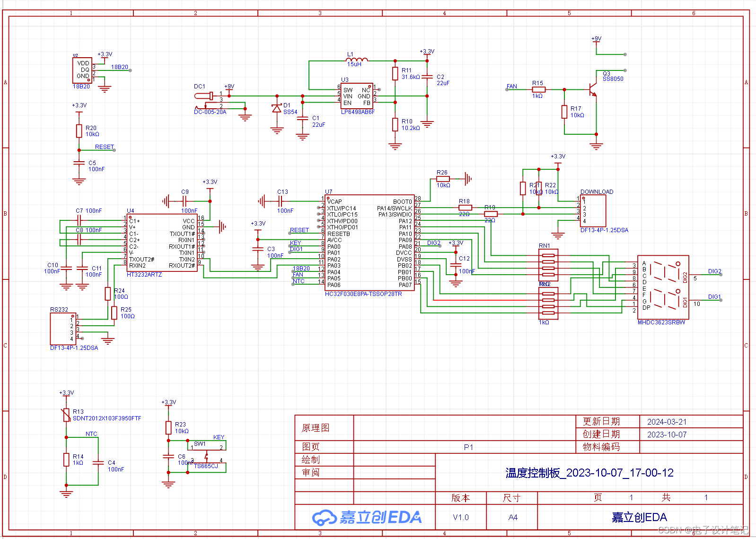
Task: Click the FAN net label near R15
Action: tap(512, 87)
